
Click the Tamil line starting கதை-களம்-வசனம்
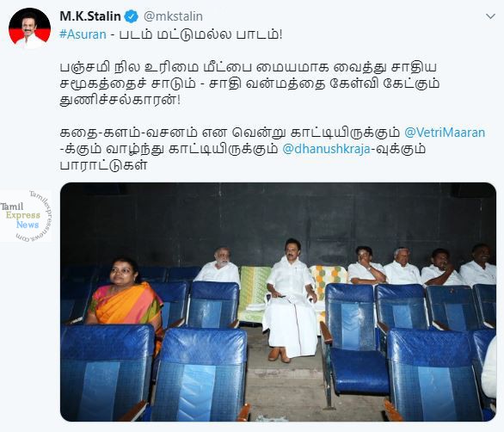point(230,133)
